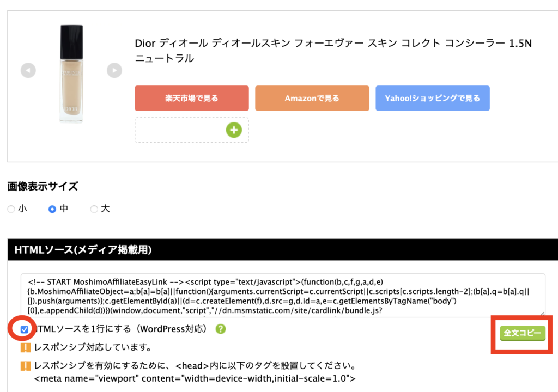Click the Dior product title text
The width and height of the screenshot is (558, 392).
coord(333,51)
